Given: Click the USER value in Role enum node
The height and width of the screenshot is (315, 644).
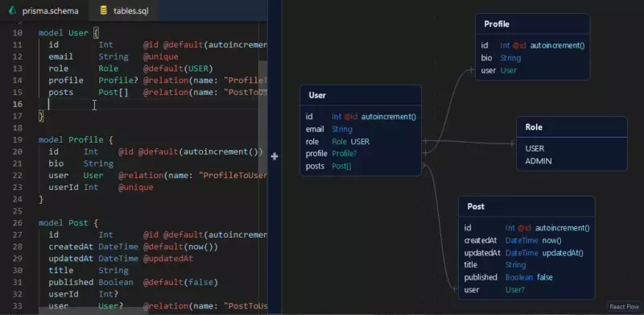Looking at the screenshot, I should [x=535, y=148].
